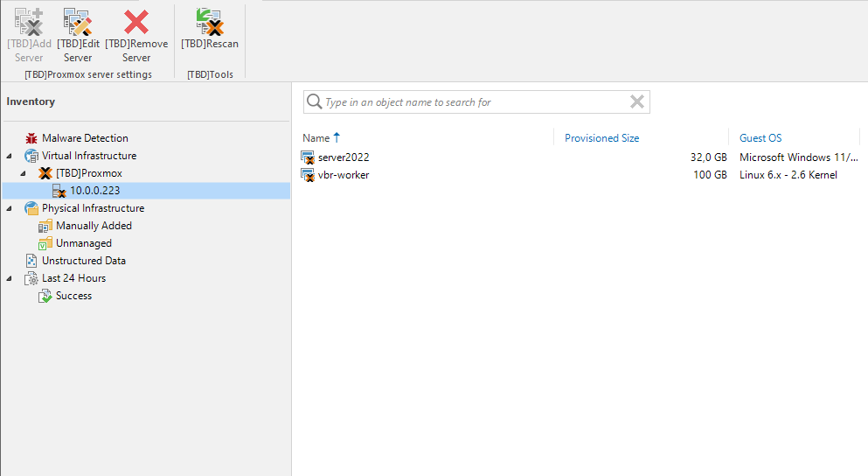
Task: Sort by Provisioned Size column header
Action: coord(601,138)
